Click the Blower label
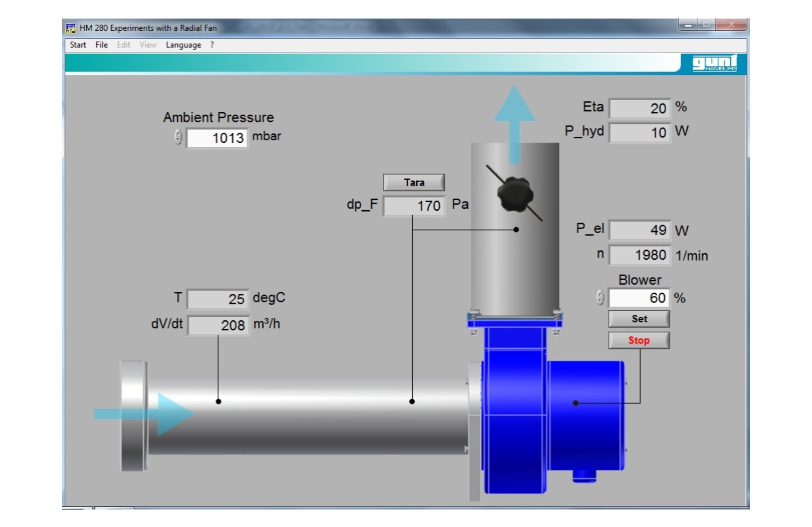This screenshot has height=527, width=812. pyautogui.click(x=640, y=280)
